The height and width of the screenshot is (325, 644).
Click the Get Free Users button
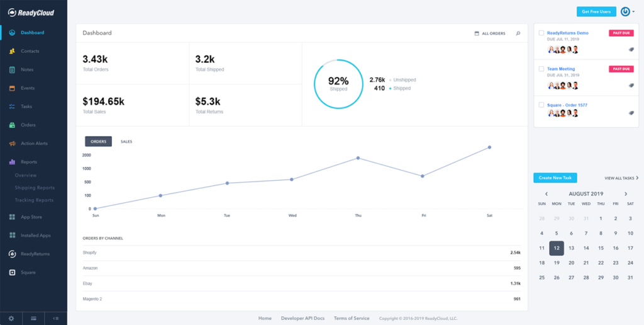point(596,11)
